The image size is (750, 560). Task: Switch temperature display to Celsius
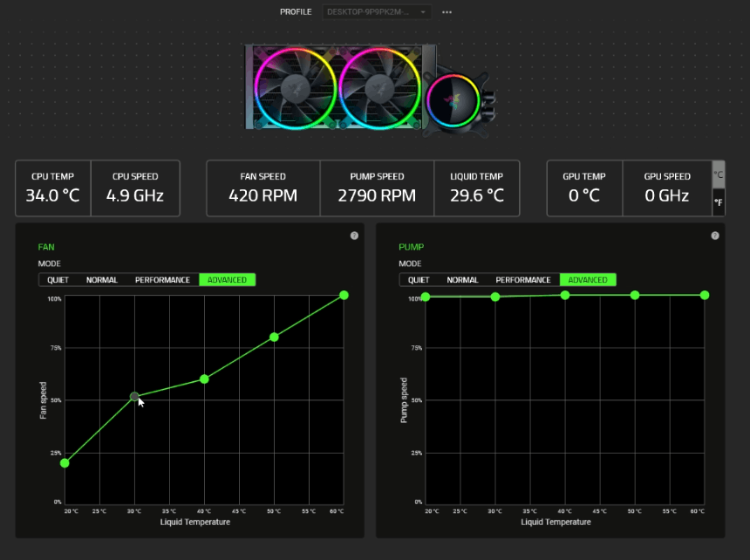click(718, 174)
